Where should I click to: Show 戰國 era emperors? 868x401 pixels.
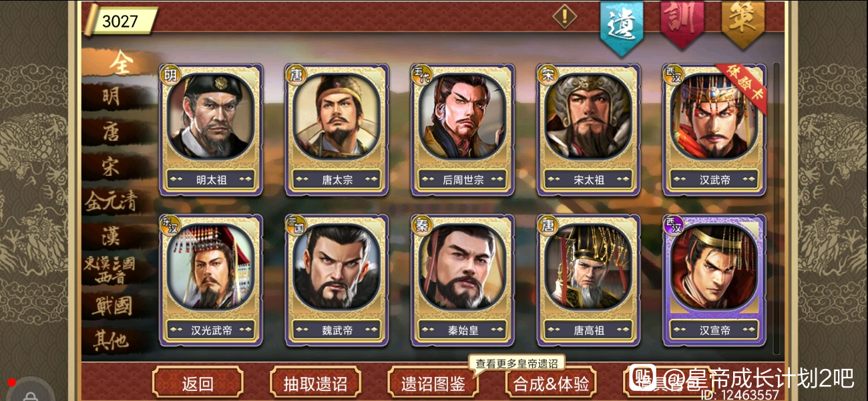(112, 306)
